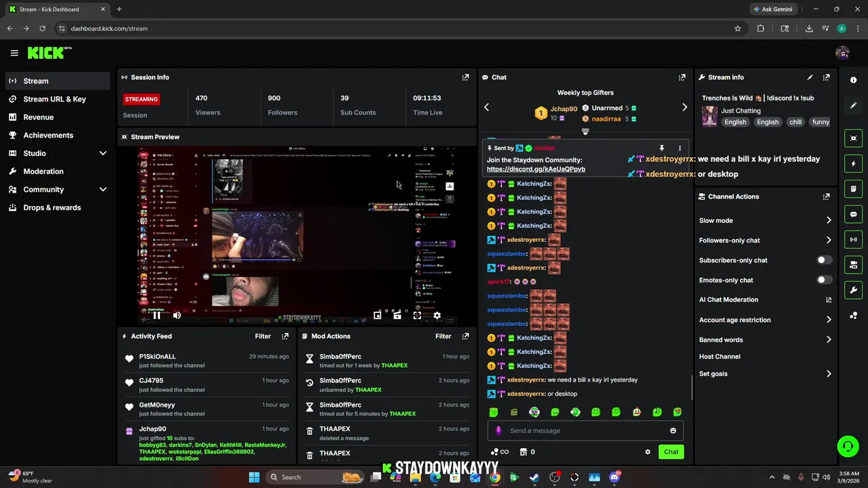Click the green support headset bubble

pyautogui.click(x=848, y=446)
